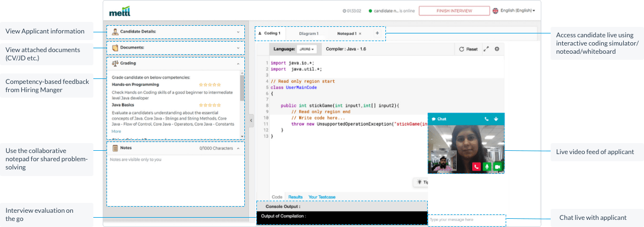Click the 'Type your message here' chat field
The image size is (644, 227).
[x=467, y=220]
